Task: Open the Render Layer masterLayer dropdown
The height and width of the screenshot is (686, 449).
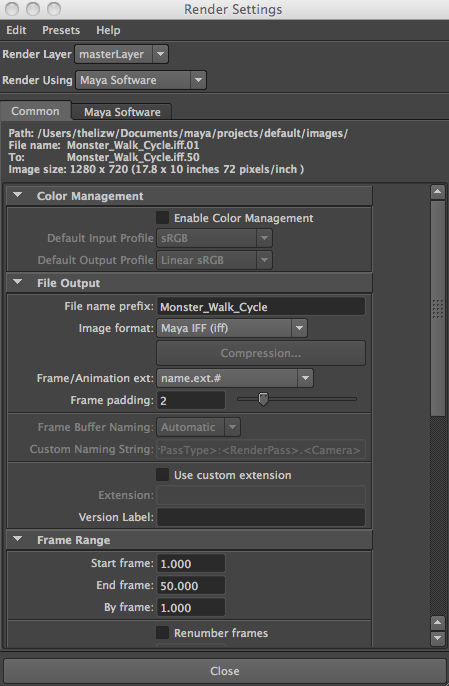Action: (121, 54)
